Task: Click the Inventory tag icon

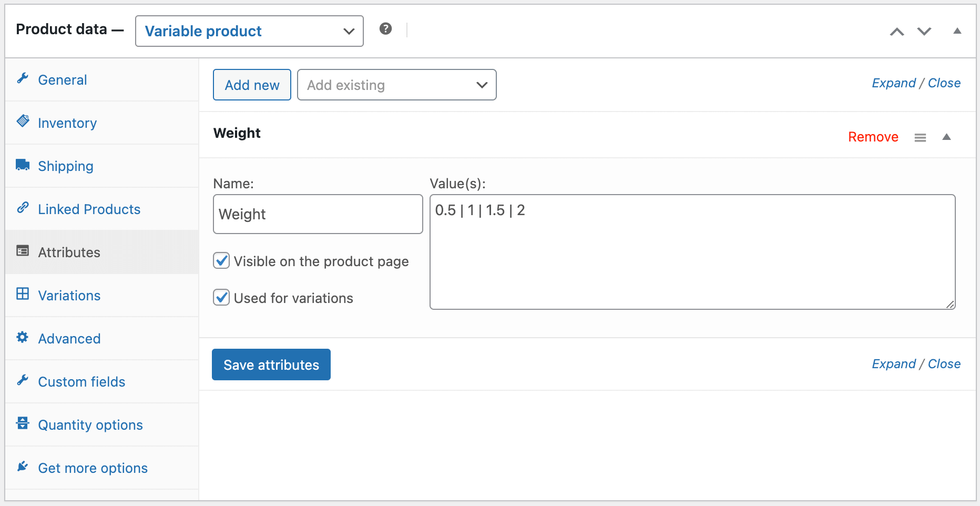Action: [23, 122]
